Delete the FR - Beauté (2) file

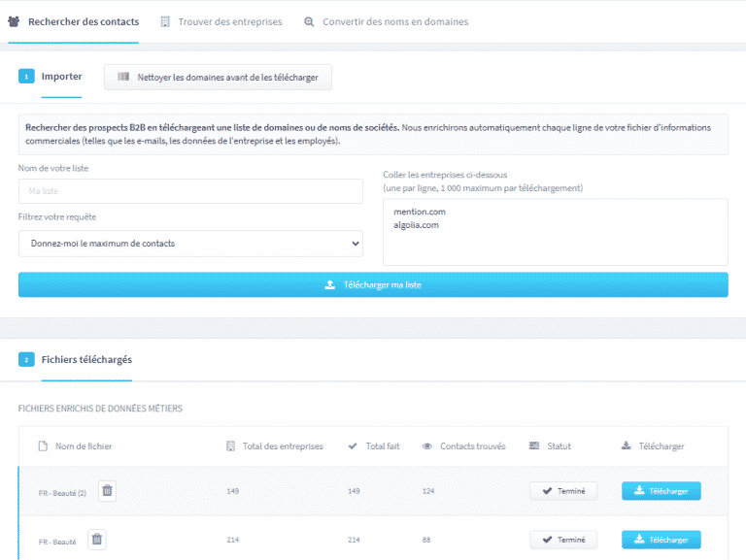coord(107,490)
